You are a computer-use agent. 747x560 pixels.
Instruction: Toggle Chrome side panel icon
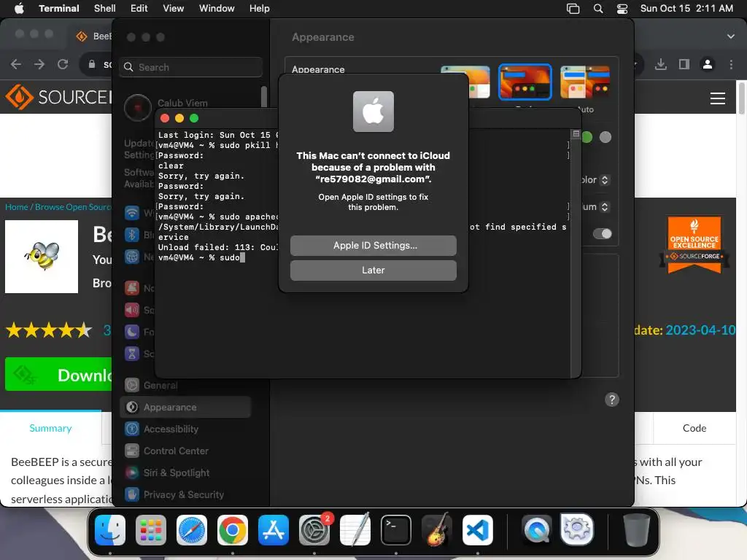(x=684, y=64)
